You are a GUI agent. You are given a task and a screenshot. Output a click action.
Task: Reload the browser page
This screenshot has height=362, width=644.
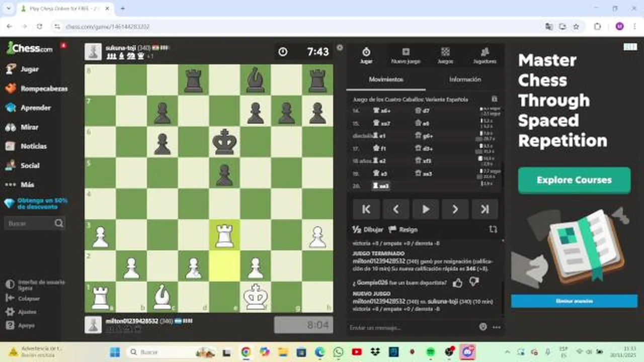(40, 27)
